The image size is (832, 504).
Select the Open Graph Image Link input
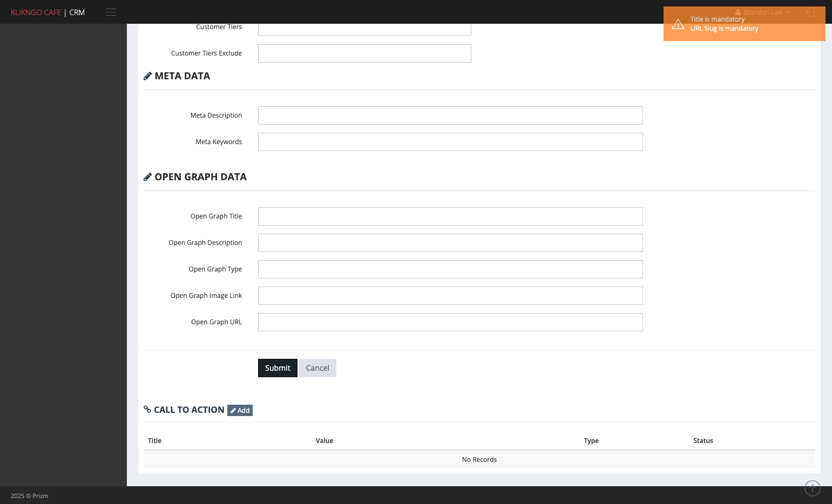coord(450,296)
